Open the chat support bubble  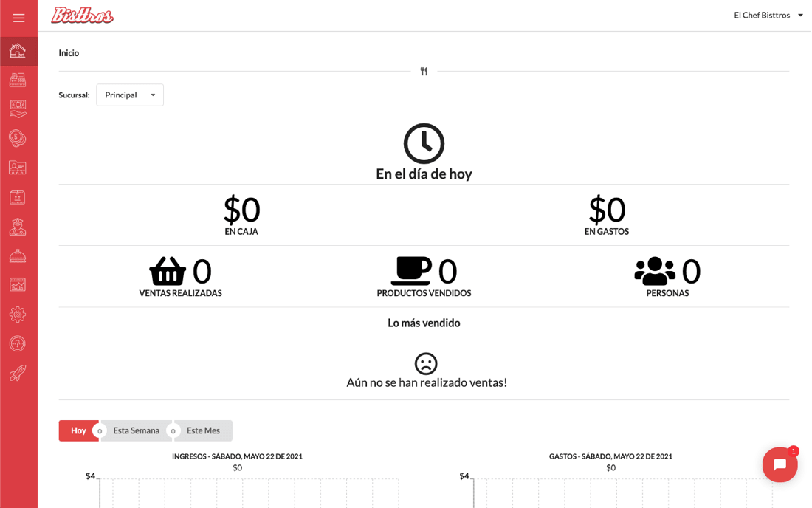780,464
